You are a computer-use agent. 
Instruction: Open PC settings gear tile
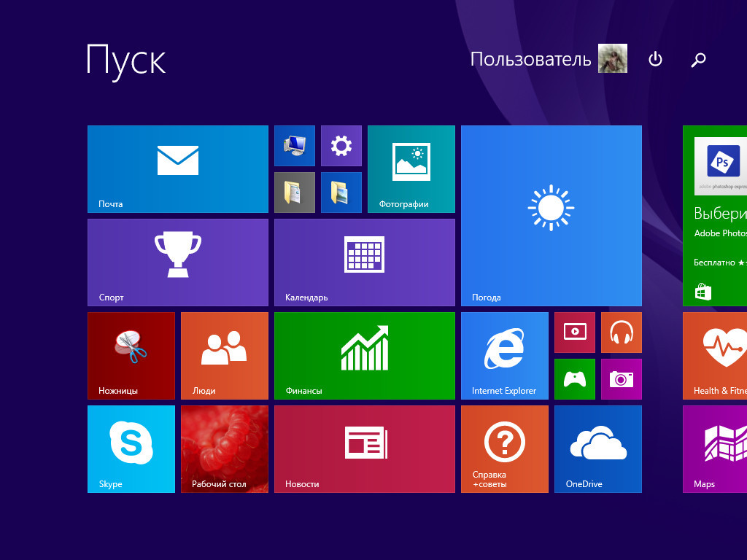pos(341,146)
